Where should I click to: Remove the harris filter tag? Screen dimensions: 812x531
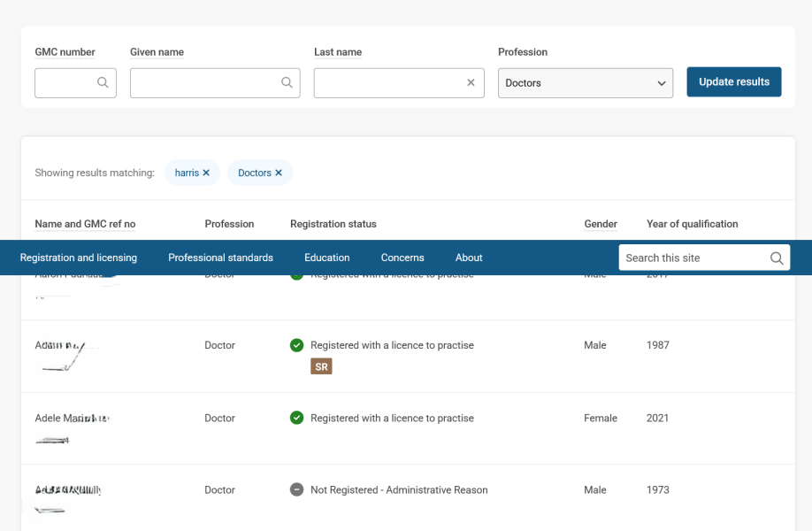click(x=206, y=173)
